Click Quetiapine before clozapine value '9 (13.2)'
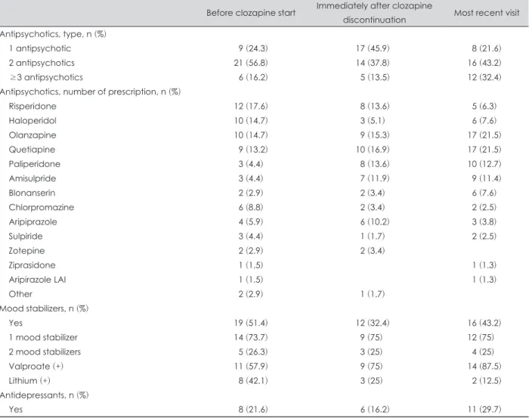532x418 pixels. [253, 150]
